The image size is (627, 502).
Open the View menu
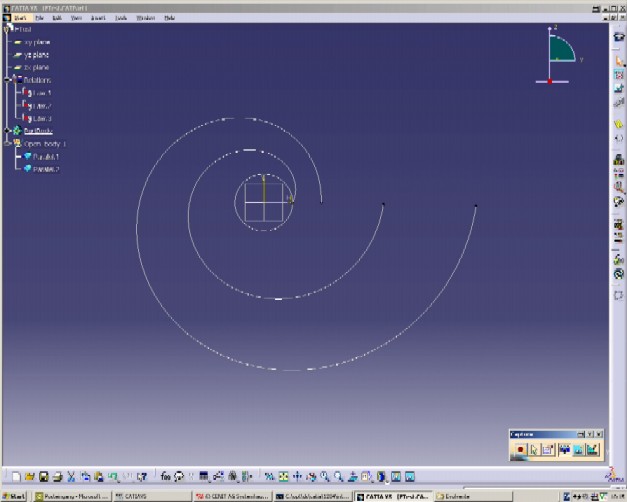click(76, 18)
